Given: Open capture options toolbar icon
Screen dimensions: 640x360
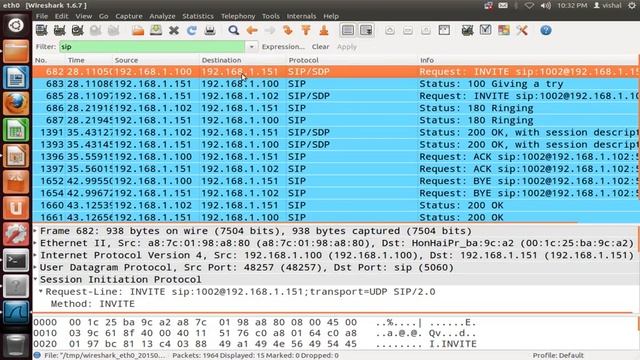Looking at the screenshot, I should coord(60,30).
